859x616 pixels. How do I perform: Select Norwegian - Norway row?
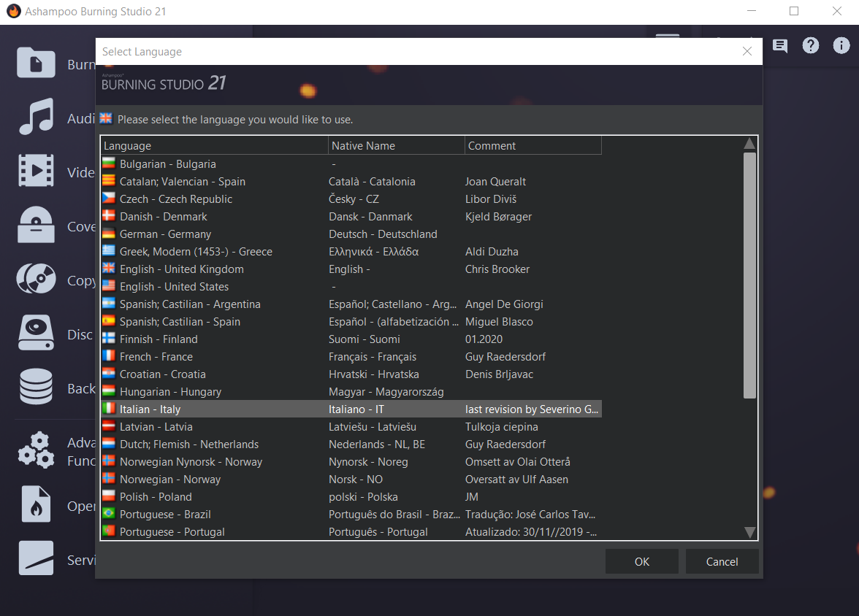pos(351,479)
